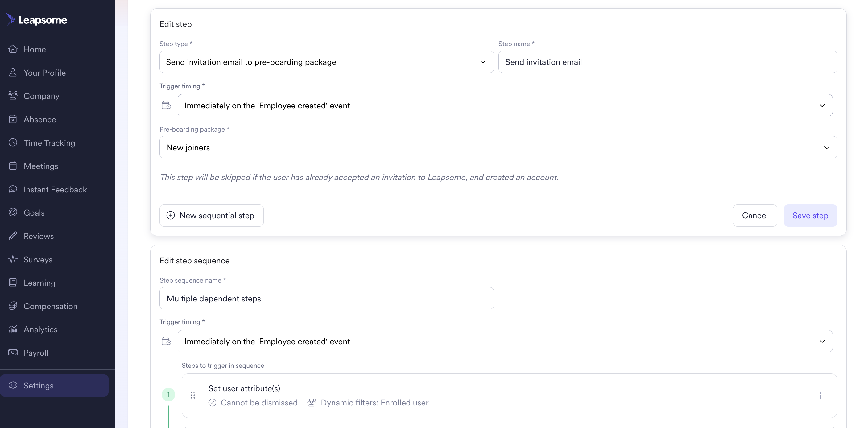868x428 pixels.
Task: Open Settings in the sidebar
Action: [54, 385]
